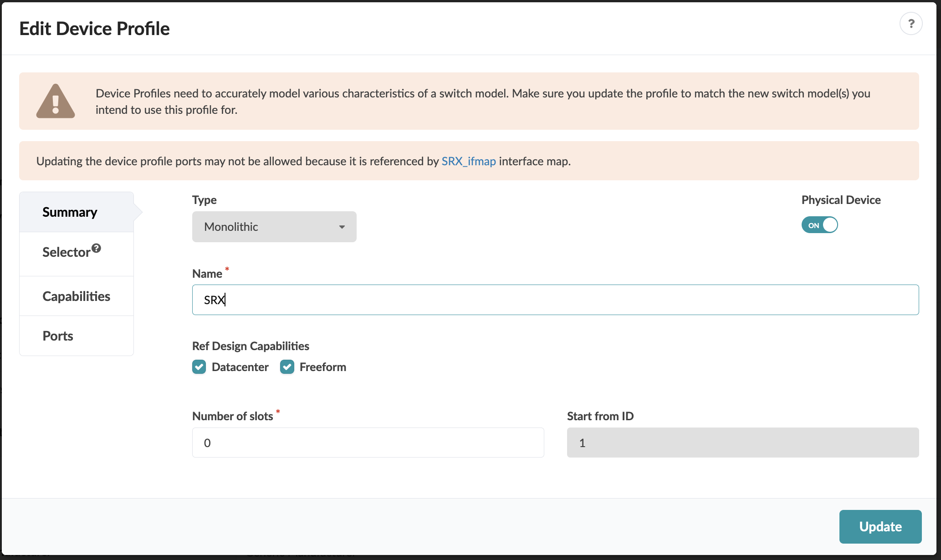
Task: Click the question mark icon beside Selector
Action: [96, 247]
